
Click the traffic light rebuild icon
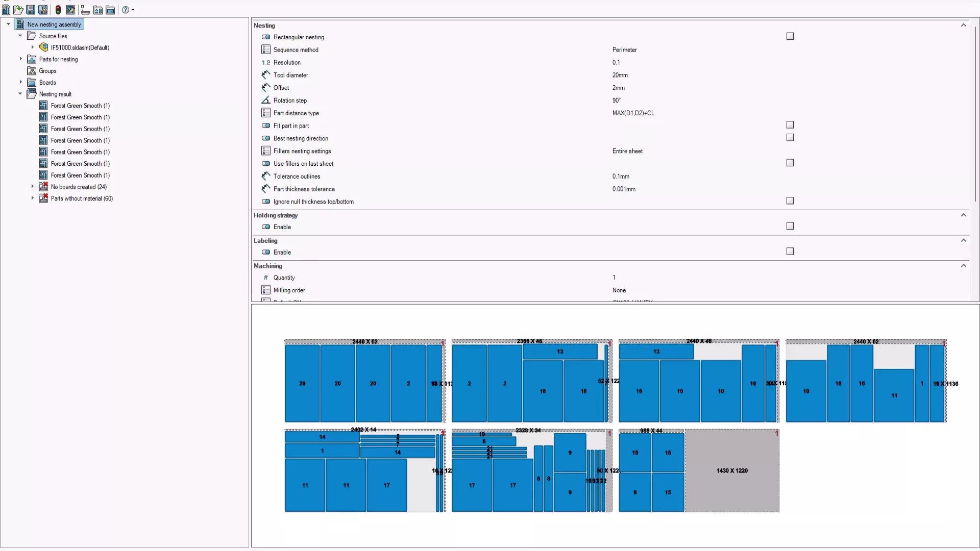[x=58, y=10]
